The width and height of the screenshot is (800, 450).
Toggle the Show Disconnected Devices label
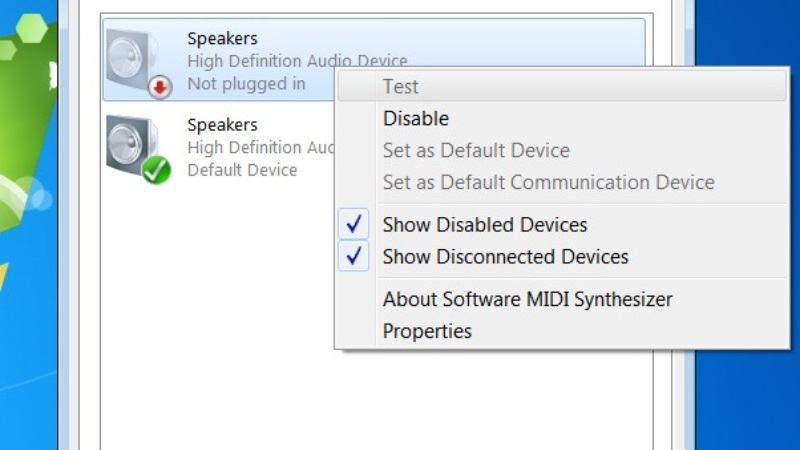tap(505, 257)
